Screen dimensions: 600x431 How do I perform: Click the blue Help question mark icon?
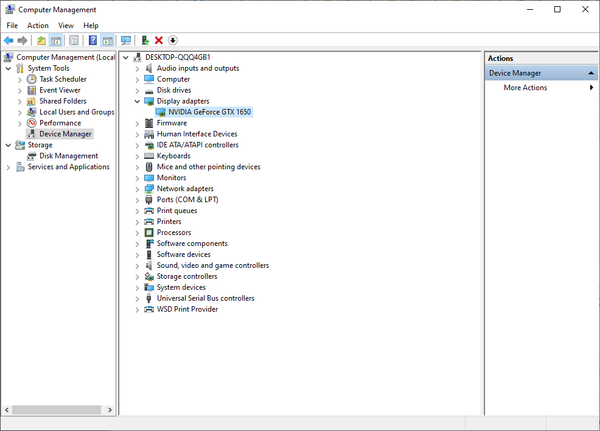click(92, 40)
